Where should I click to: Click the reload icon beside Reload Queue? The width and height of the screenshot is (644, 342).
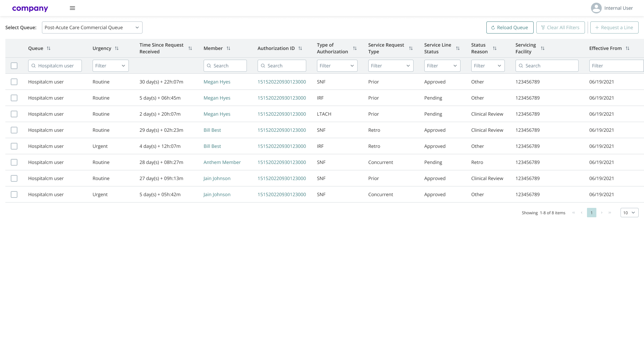click(492, 27)
